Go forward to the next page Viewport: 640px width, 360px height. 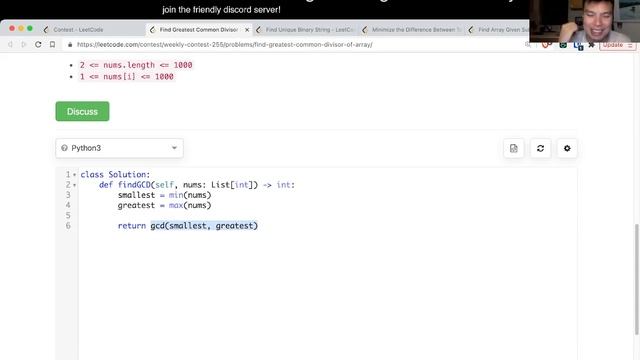[x=24, y=44]
